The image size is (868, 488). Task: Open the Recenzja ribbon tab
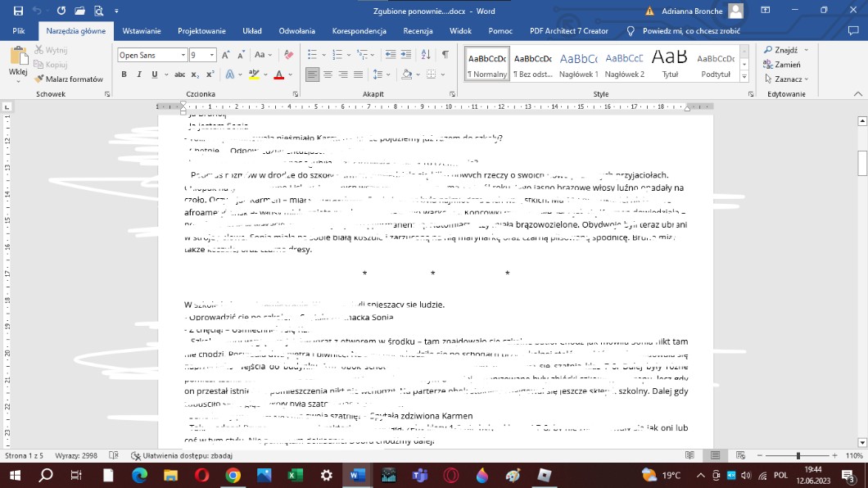418,31
